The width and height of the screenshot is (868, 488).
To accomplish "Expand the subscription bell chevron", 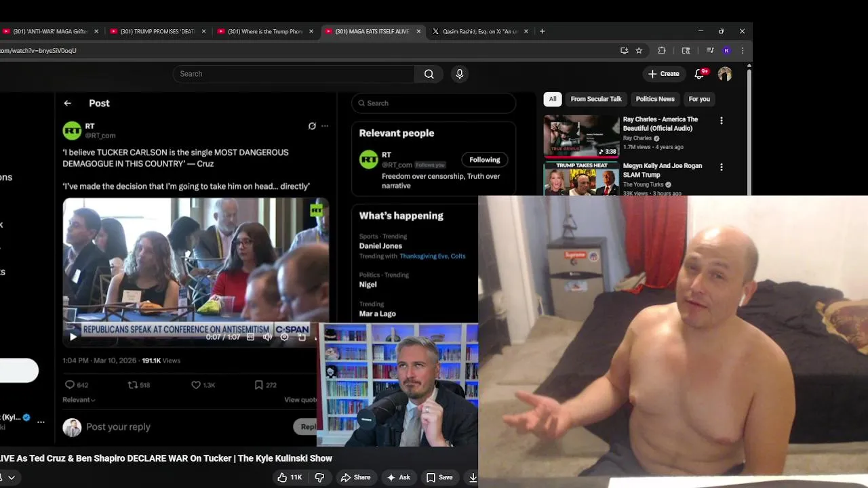I will tap(12, 478).
